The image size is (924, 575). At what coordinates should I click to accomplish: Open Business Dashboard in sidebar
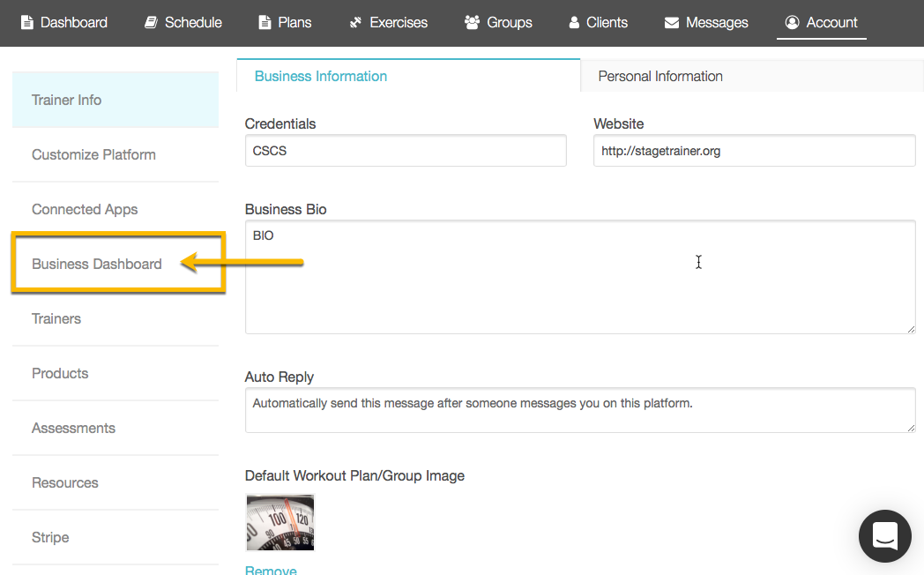[x=97, y=264]
